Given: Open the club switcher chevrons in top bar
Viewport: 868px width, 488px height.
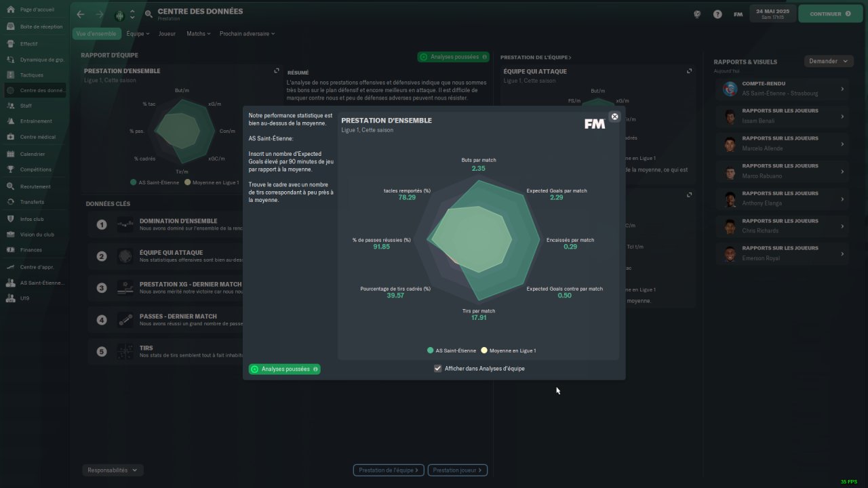Looking at the screenshot, I should 132,14.
